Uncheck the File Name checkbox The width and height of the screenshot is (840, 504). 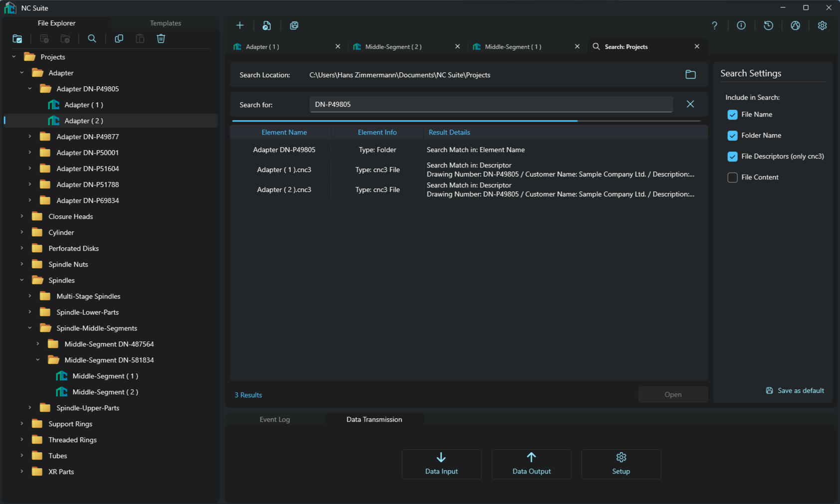pyautogui.click(x=732, y=115)
